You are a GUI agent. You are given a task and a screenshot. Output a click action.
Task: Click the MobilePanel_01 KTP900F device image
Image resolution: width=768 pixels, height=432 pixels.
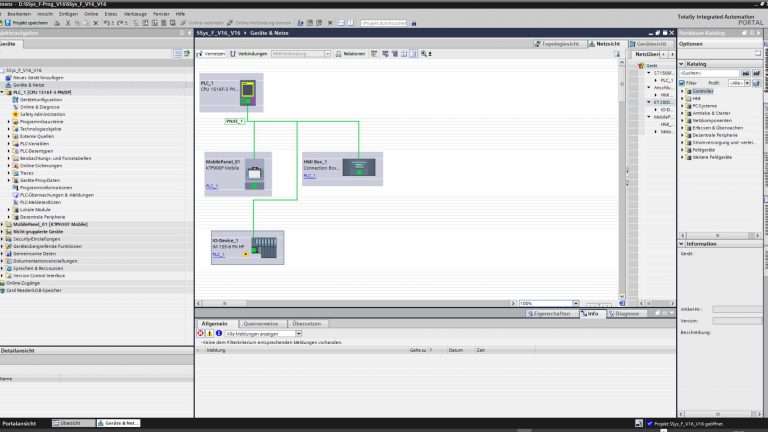254,174
